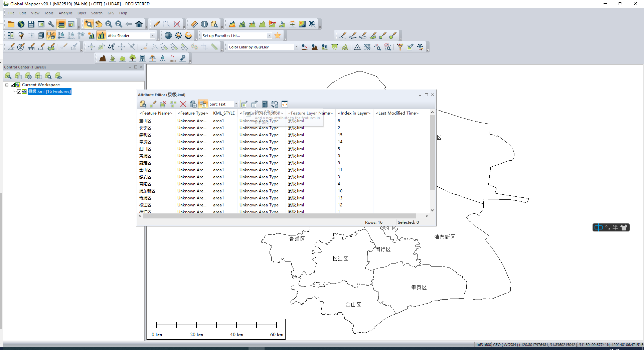Collapse the Current Workspace tree node
The width and height of the screenshot is (644, 350).
[7, 84]
